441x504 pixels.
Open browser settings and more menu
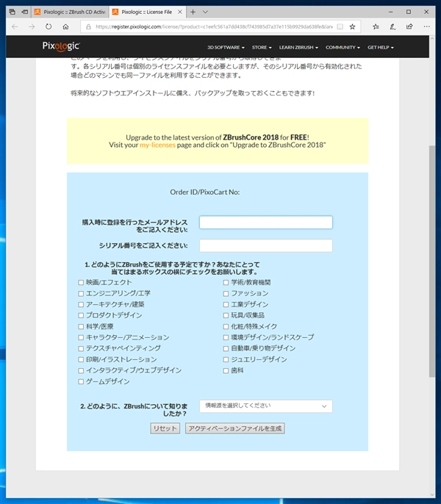[x=426, y=26]
